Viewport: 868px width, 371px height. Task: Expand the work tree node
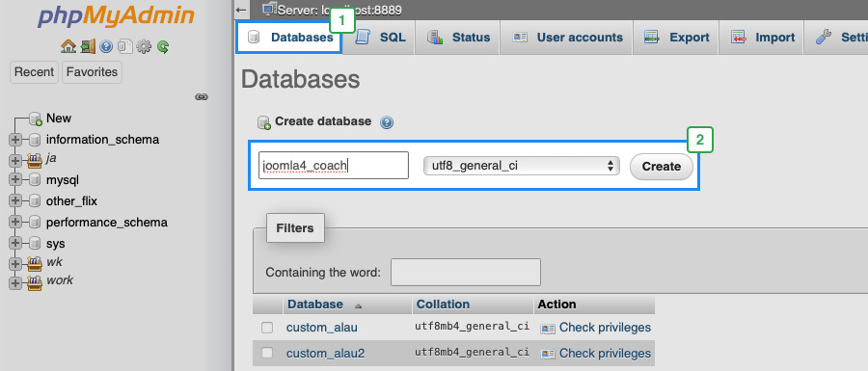(15, 282)
